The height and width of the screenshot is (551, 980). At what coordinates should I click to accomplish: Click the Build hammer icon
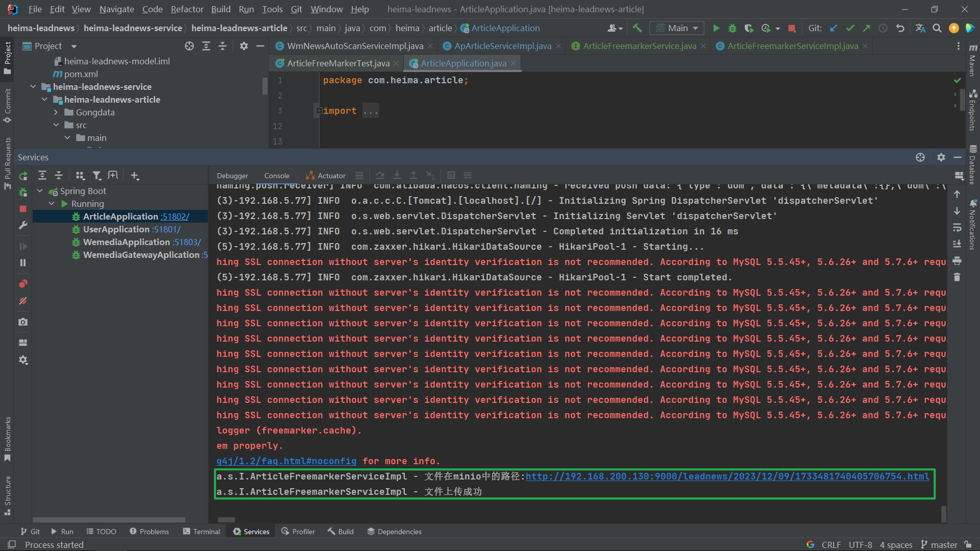[637, 28]
